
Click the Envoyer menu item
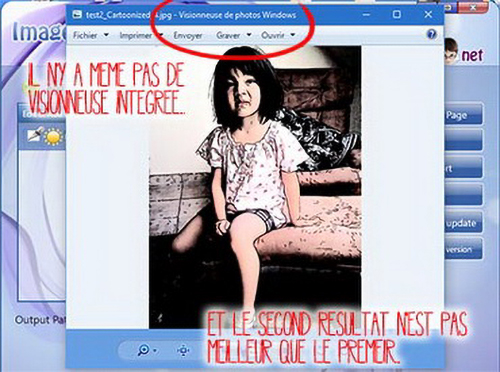188,35
